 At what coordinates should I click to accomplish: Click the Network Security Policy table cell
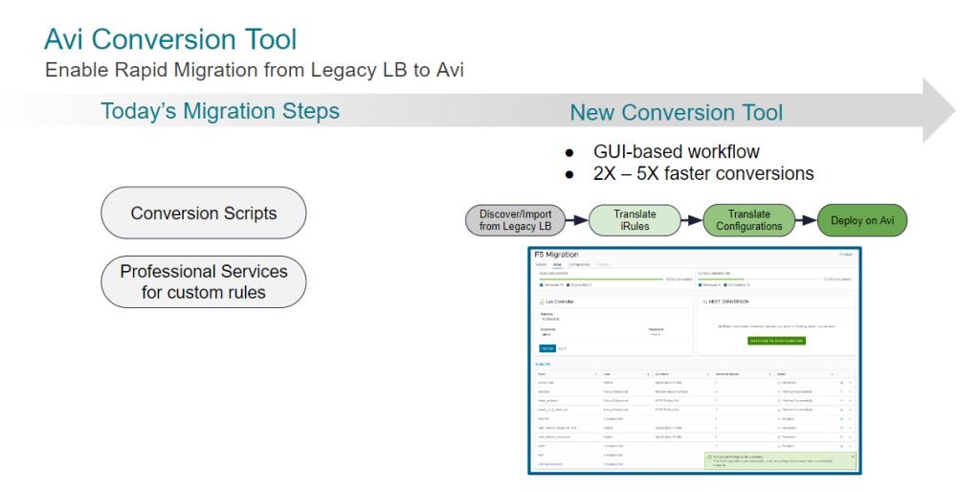tap(672, 391)
